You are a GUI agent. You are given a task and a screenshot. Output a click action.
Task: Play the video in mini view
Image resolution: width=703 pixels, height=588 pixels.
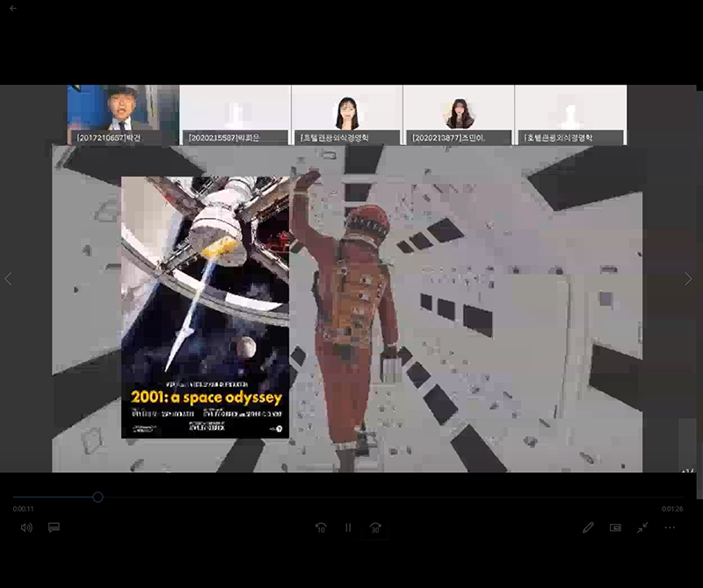coord(615,527)
